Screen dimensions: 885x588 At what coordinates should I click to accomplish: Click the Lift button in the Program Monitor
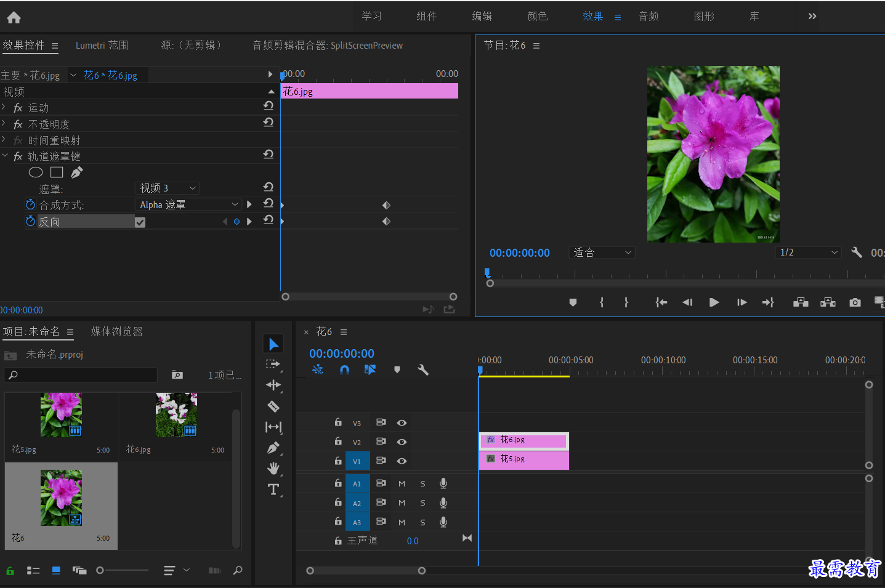coord(801,302)
